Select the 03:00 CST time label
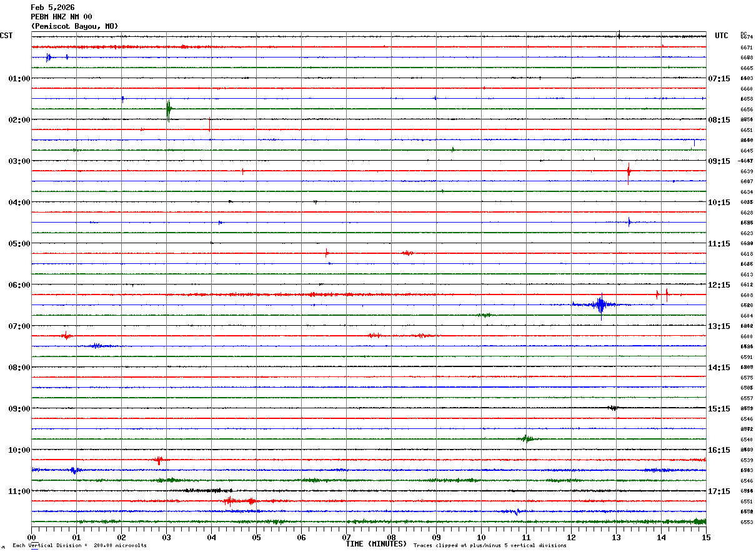 (19, 161)
